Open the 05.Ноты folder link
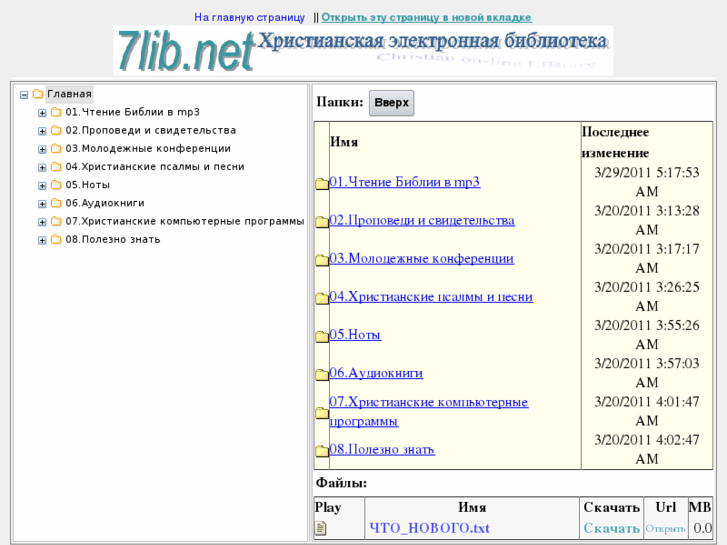The width and height of the screenshot is (727, 545). (x=355, y=334)
